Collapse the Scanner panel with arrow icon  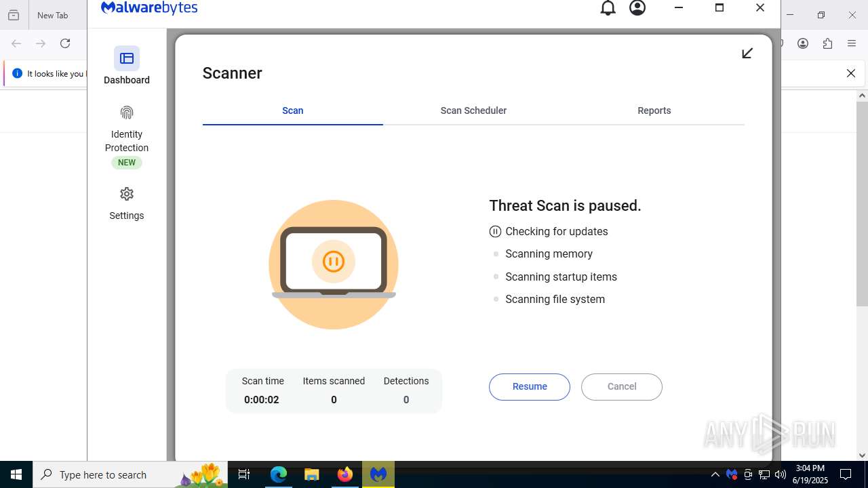[747, 53]
